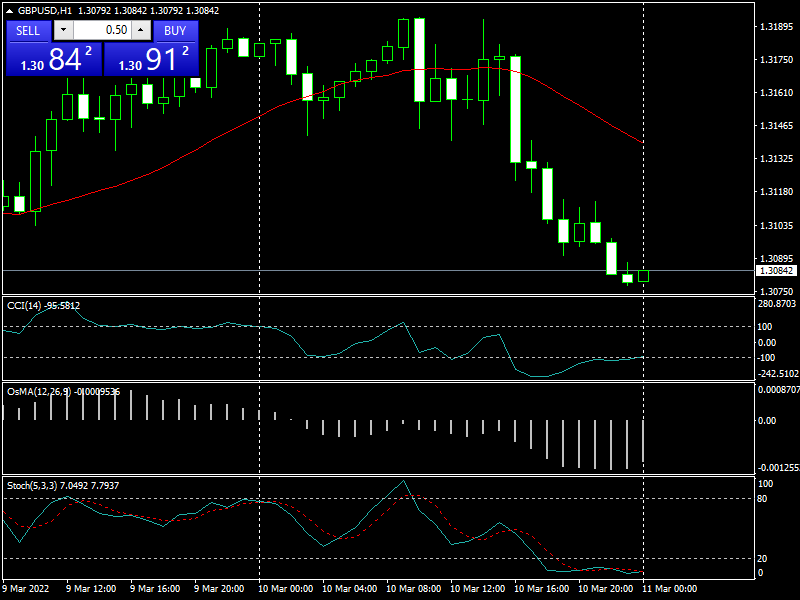Click the 10 Mar 04:00 time label

tap(349, 588)
